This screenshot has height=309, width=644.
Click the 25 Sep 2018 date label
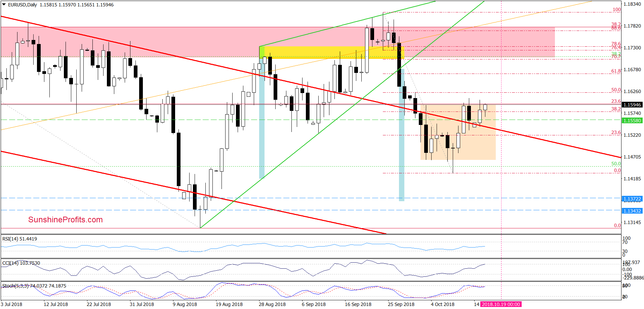click(401, 304)
